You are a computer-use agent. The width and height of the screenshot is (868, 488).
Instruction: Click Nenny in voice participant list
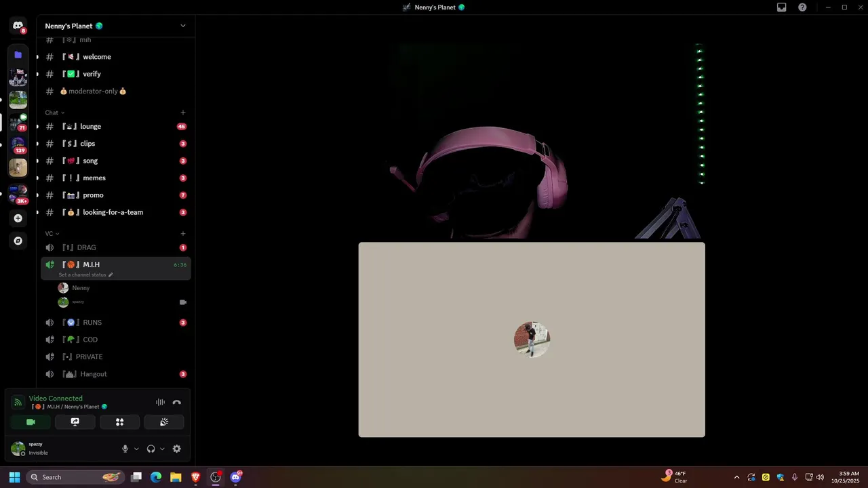click(x=123, y=288)
